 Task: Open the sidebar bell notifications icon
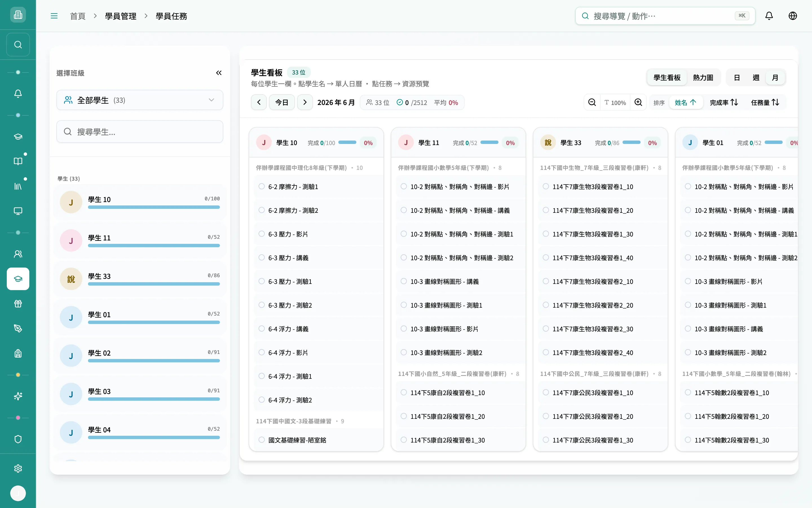coord(18,93)
